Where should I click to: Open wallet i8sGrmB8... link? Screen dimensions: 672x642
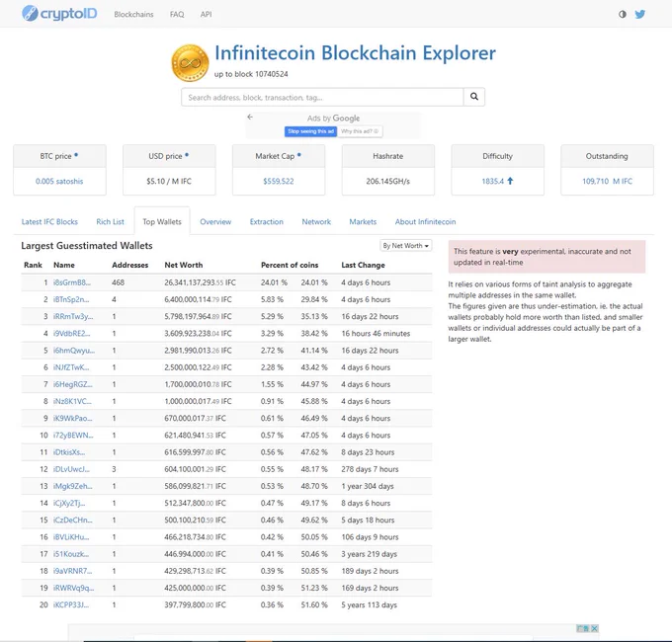coord(72,282)
